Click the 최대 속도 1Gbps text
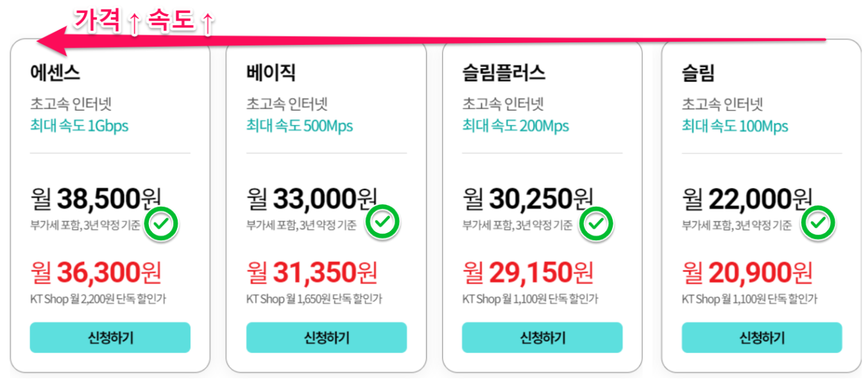Viewport: 868px width, 382px height. (80, 126)
